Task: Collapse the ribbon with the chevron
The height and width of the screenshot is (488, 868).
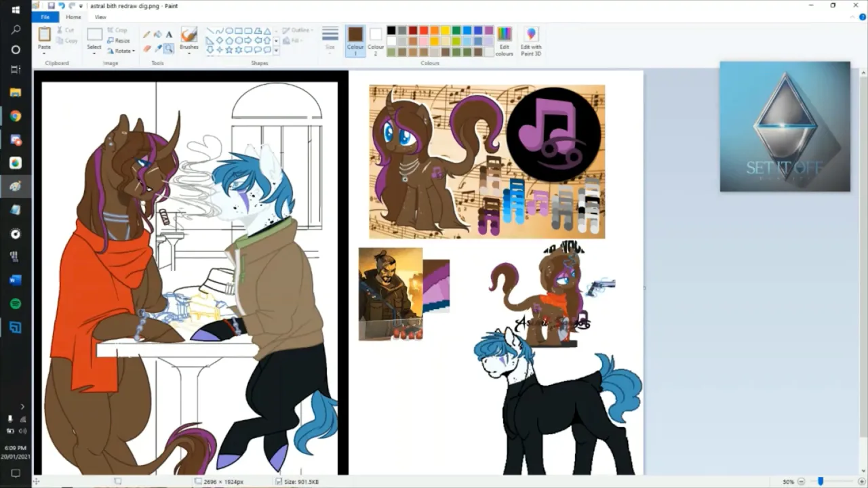Action: [852, 17]
